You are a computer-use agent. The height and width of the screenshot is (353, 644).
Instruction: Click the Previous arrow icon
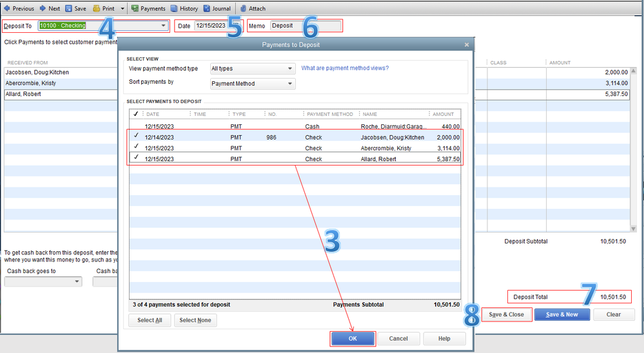point(6,9)
